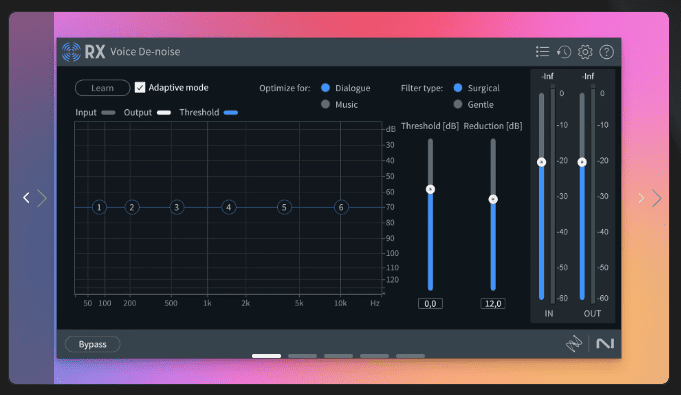Open the help question mark icon
The image size is (681, 395).
click(606, 52)
